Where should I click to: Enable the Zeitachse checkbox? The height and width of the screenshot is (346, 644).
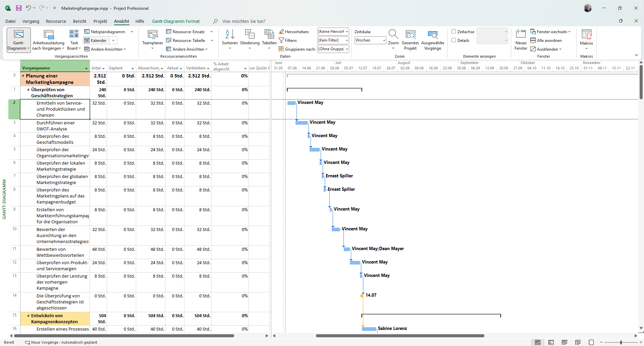pyautogui.click(x=453, y=32)
